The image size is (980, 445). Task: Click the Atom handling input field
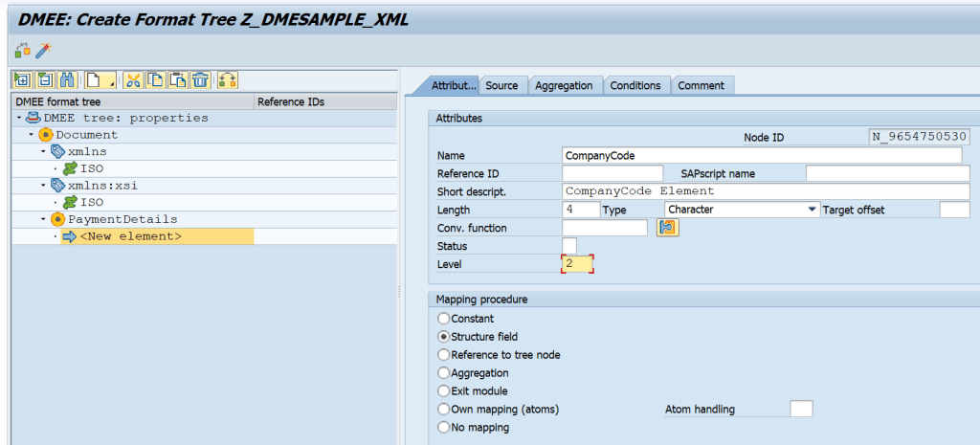point(801,410)
